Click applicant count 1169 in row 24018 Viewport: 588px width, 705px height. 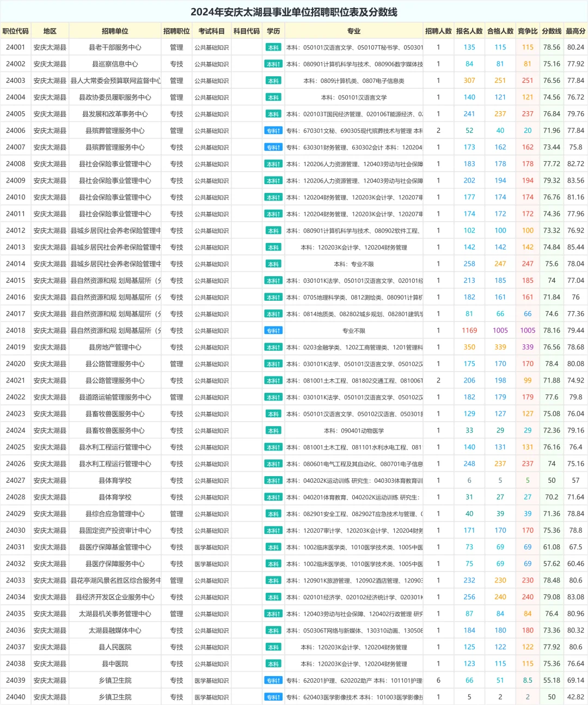469,331
